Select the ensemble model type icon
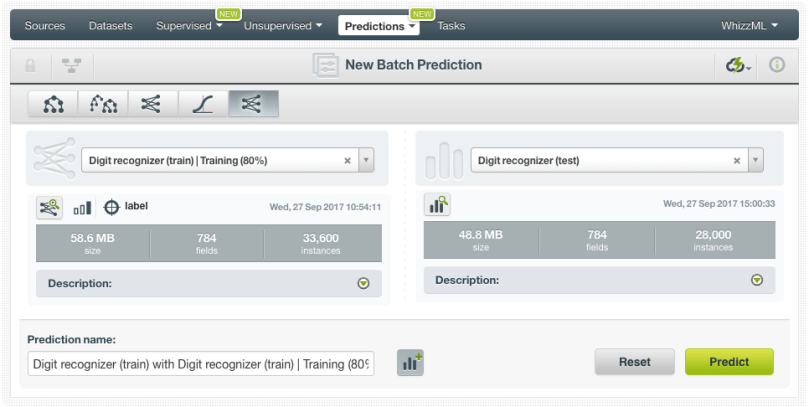 103,104
